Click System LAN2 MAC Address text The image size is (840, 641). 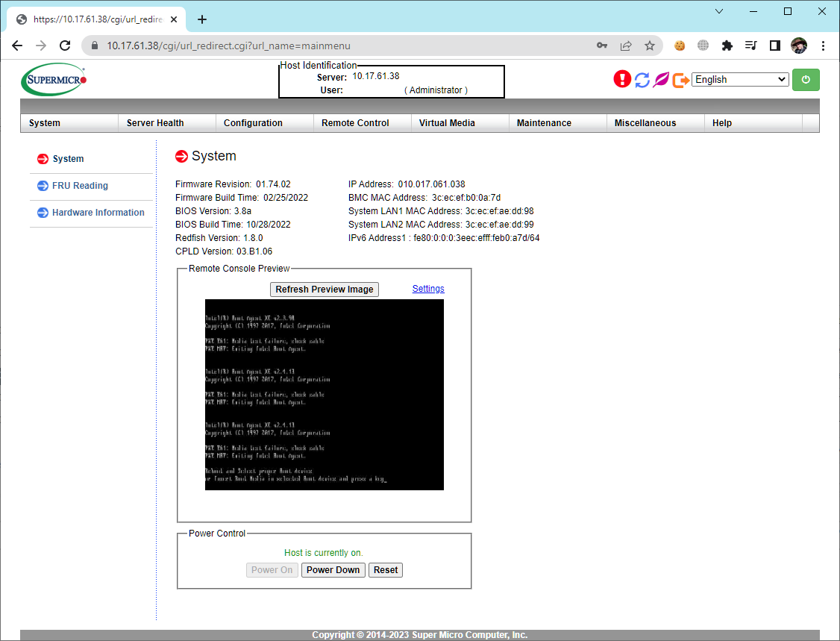[x=441, y=224]
